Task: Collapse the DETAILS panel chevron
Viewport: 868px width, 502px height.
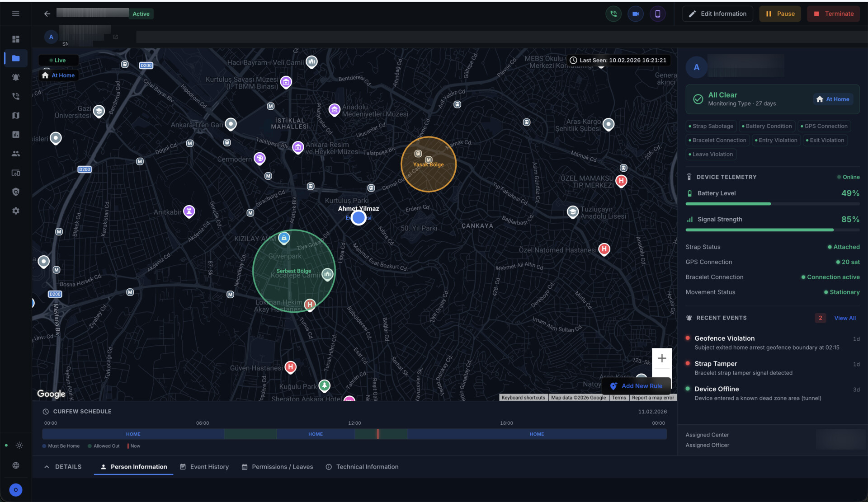Action: click(47, 467)
